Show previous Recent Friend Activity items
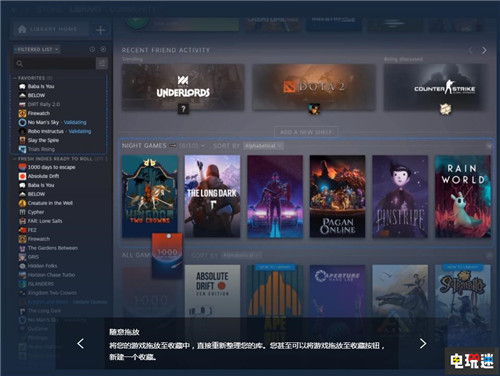This screenshot has height=376, width=500. pos(470,50)
